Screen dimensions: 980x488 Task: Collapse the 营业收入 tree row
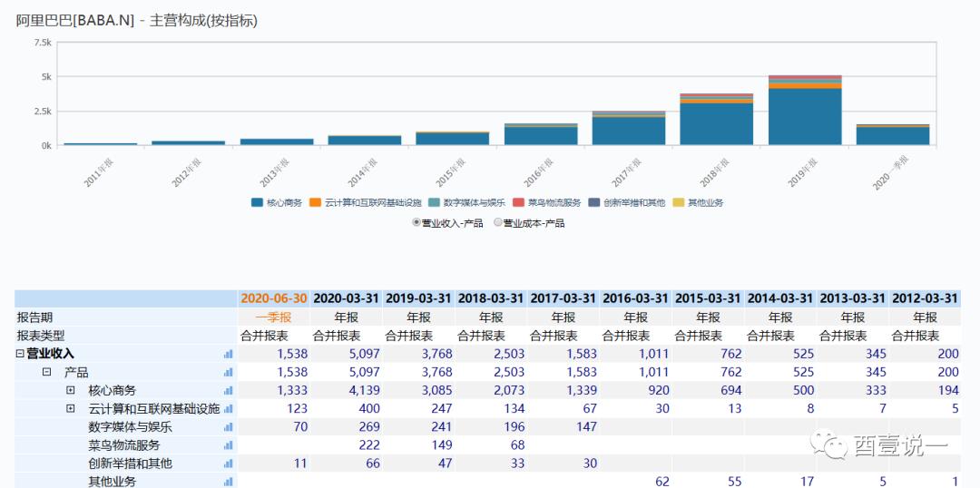coord(20,354)
